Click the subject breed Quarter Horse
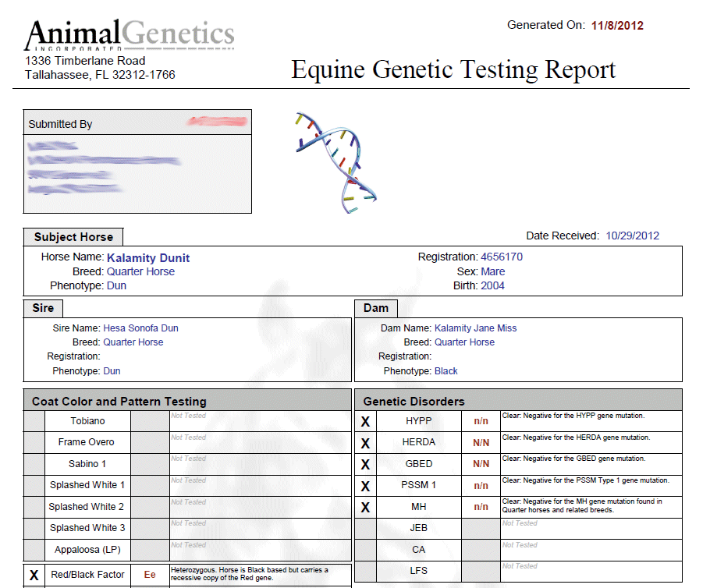710x588 pixels. pyautogui.click(x=140, y=271)
